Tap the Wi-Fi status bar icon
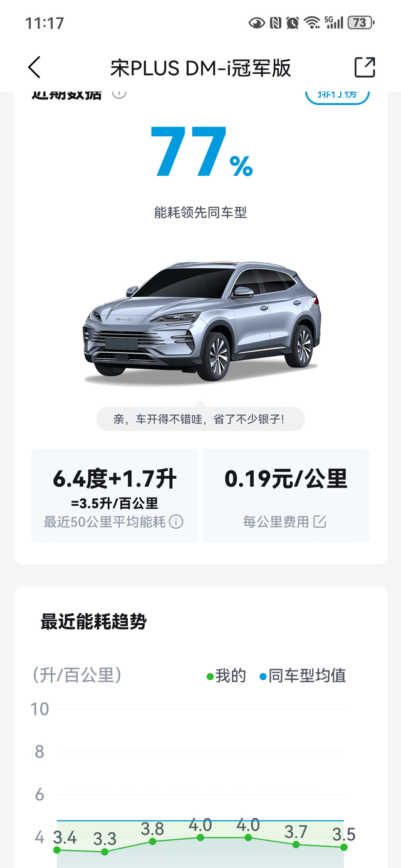Viewport: 401px width, 868px height. pos(311,23)
